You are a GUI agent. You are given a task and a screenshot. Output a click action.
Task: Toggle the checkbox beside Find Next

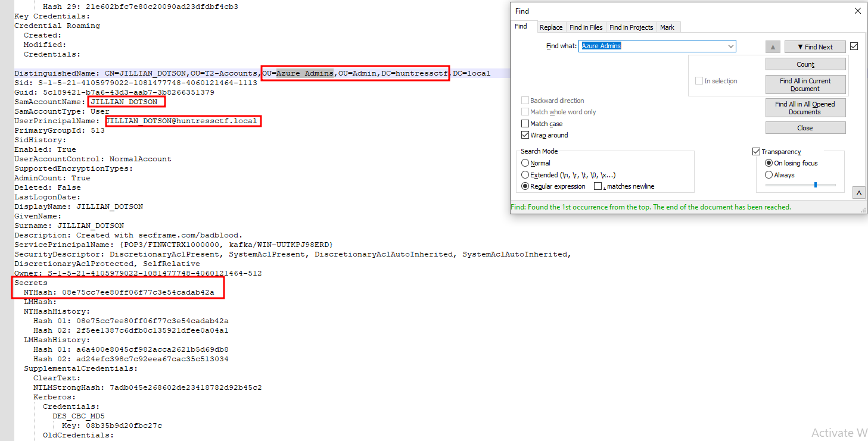854,46
